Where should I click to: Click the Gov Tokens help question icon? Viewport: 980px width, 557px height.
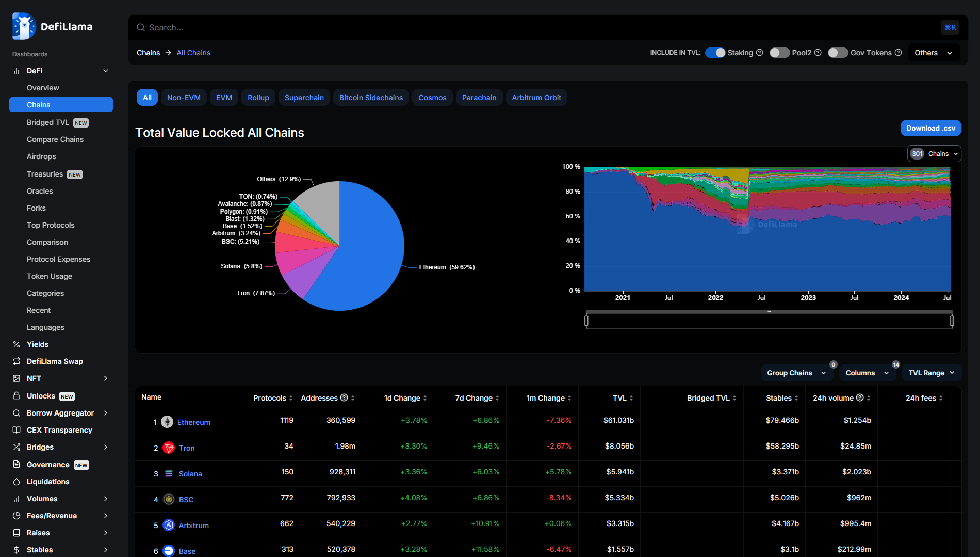[x=898, y=53]
